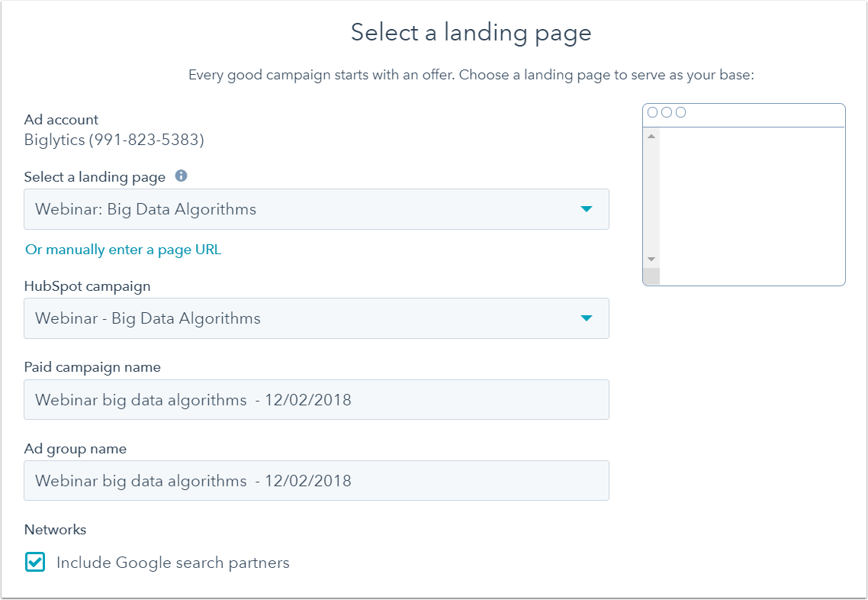Screen dimensions: 868x600
Task: Click the 'Include Google search partners' label text
Action: point(172,563)
